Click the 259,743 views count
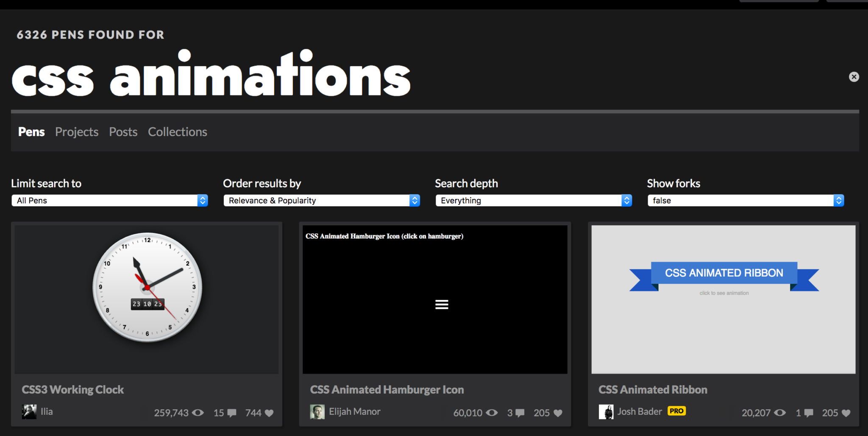868x436 pixels. (x=171, y=413)
